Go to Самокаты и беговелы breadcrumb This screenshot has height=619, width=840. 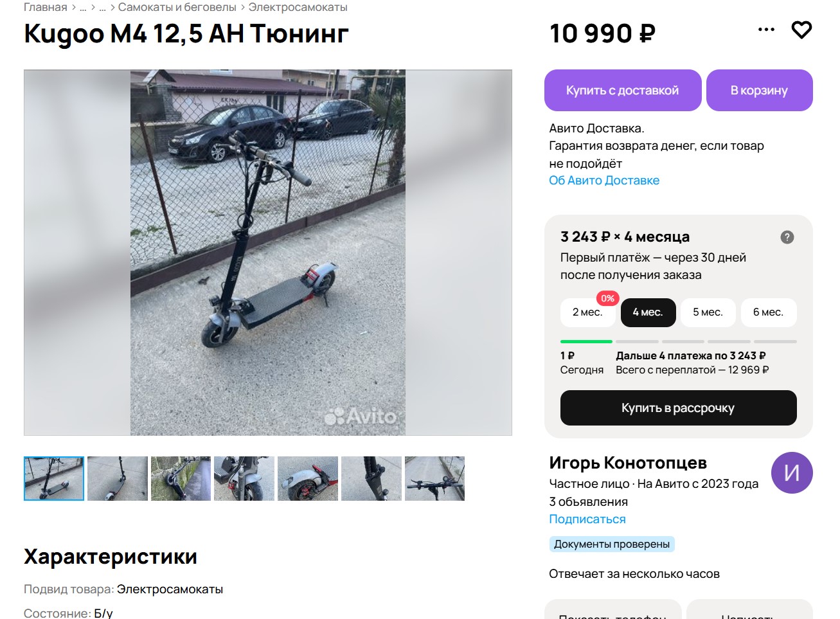click(177, 8)
